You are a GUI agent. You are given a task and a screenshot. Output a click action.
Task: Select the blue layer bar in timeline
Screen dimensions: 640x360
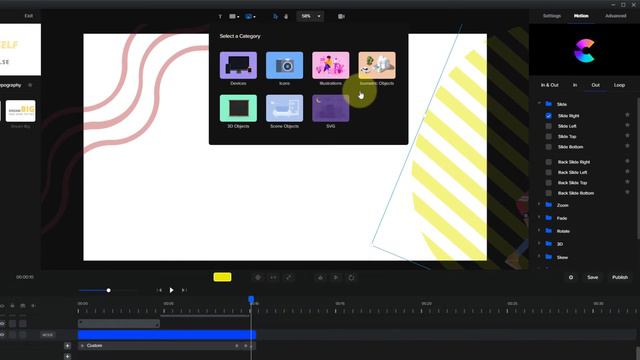167,335
